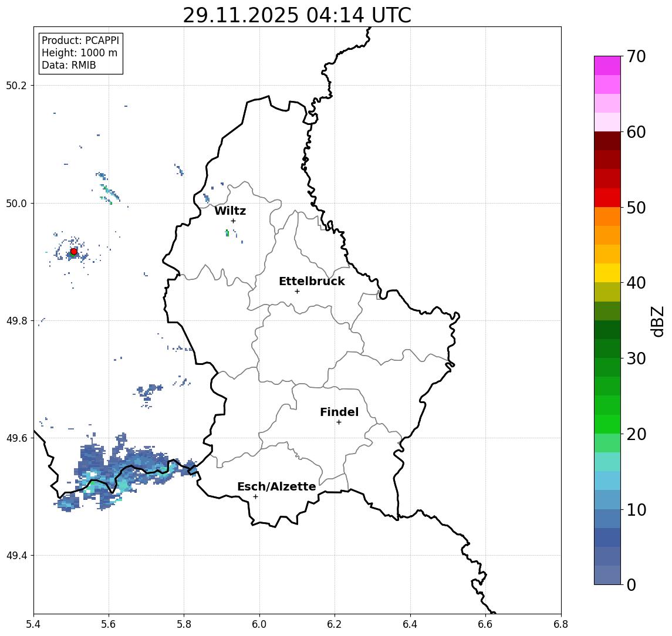Click the Findel city label
The height and width of the screenshot is (636, 672).
[339, 412]
